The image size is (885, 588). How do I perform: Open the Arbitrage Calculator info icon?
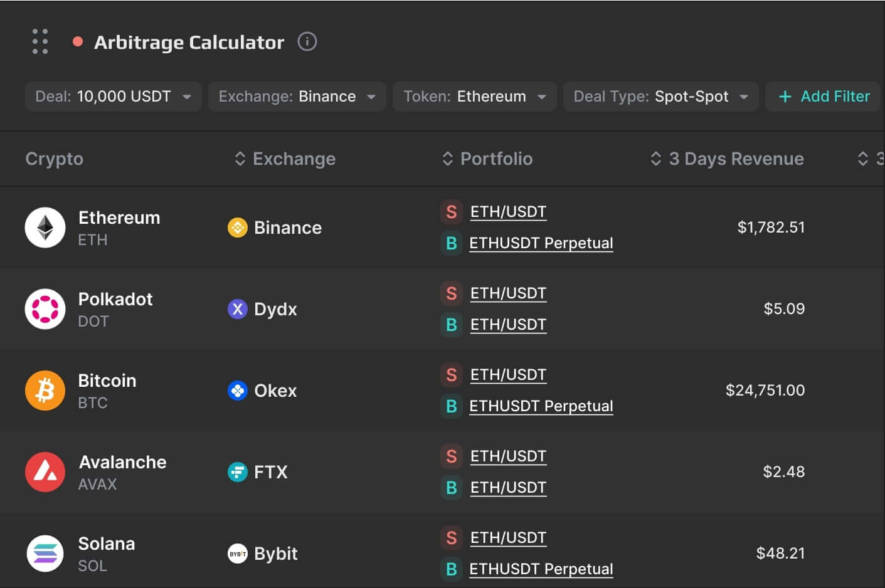tap(307, 42)
